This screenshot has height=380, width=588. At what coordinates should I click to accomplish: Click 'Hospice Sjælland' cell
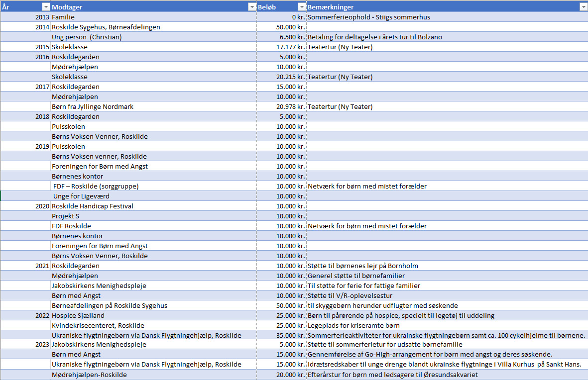click(x=153, y=315)
